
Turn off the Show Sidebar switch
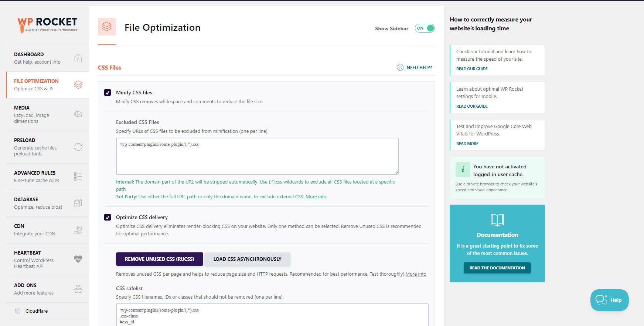425,28
